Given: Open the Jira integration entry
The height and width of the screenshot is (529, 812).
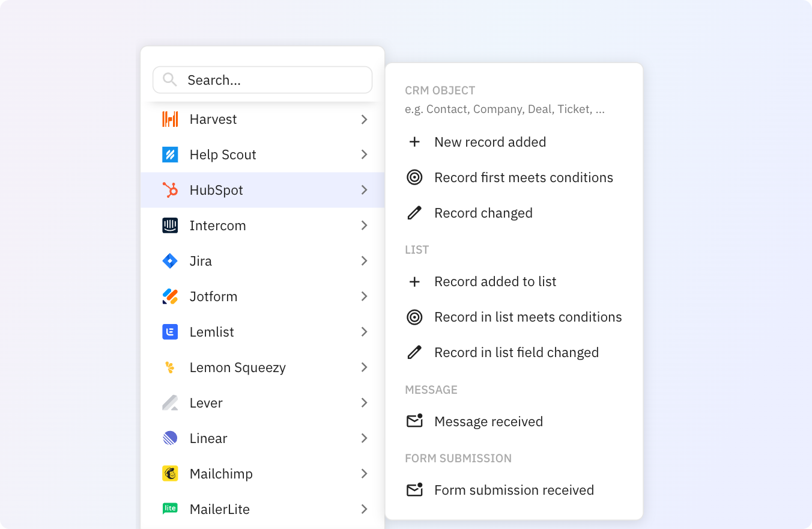Looking at the screenshot, I should (x=262, y=261).
